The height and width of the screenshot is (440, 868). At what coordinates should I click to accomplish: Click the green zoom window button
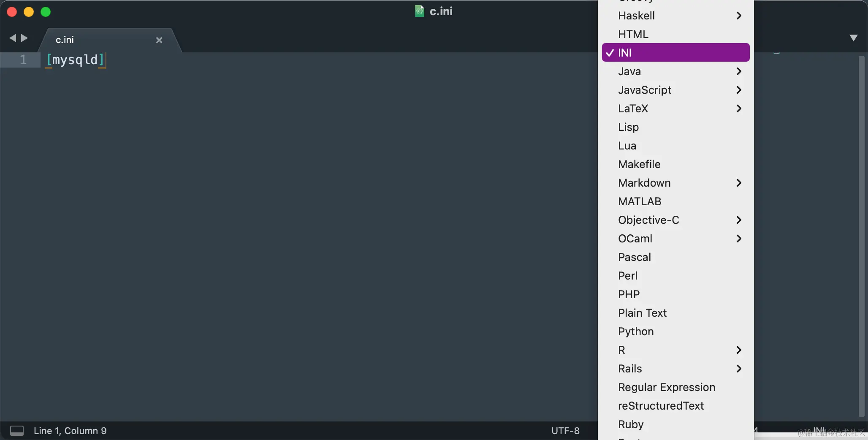(46, 12)
